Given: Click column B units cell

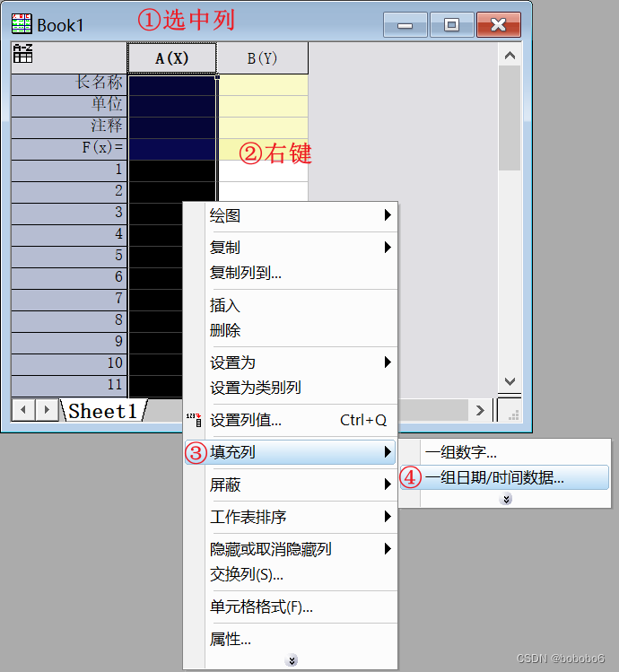Looking at the screenshot, I should click(x=263, y=106).
